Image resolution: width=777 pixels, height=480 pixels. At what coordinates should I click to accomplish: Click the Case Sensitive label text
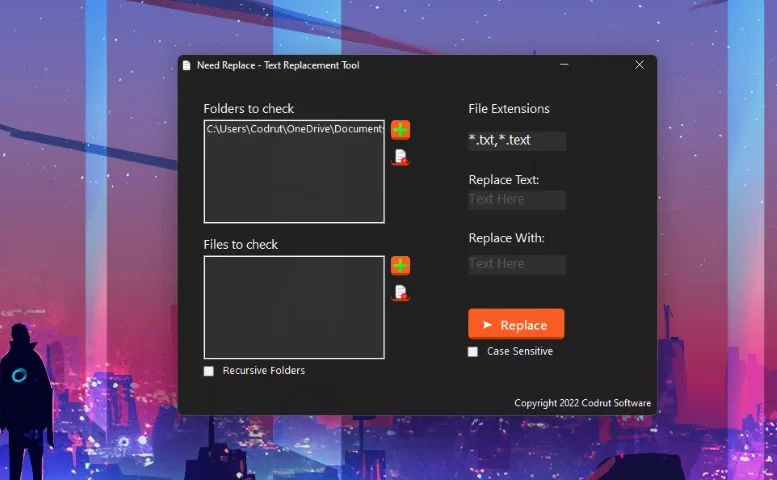520,351
